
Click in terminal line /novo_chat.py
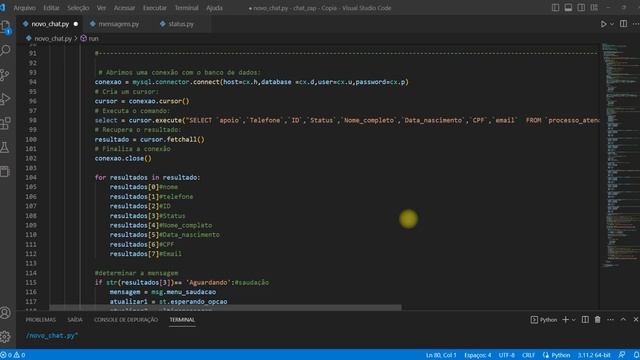52,336
